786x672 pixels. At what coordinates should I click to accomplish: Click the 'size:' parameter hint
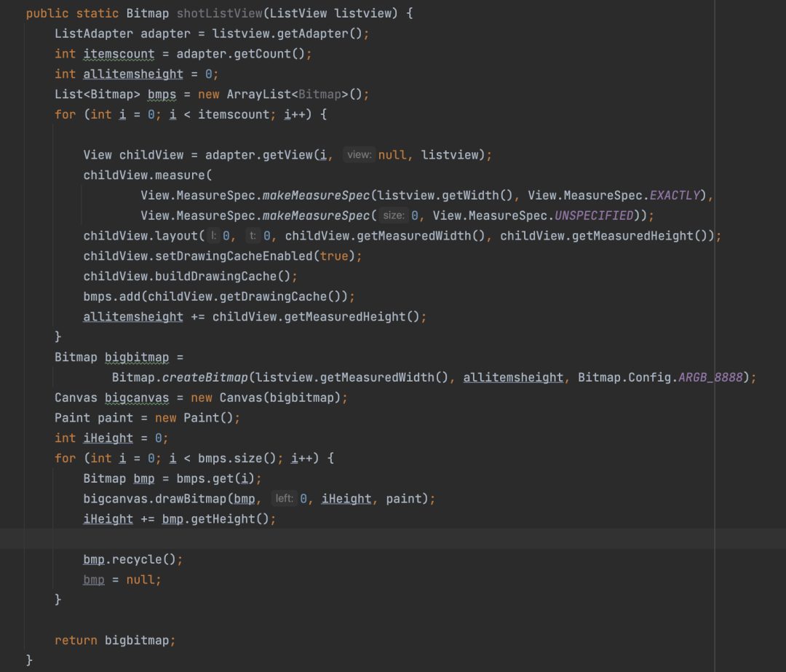point(394,216)
